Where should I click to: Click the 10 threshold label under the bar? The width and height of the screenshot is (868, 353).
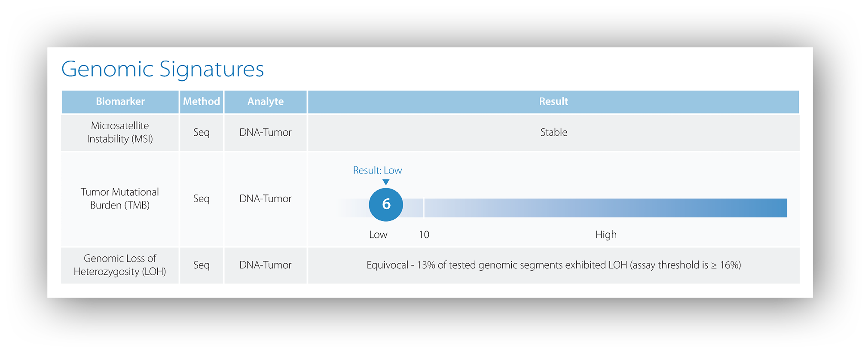(424, 234)
